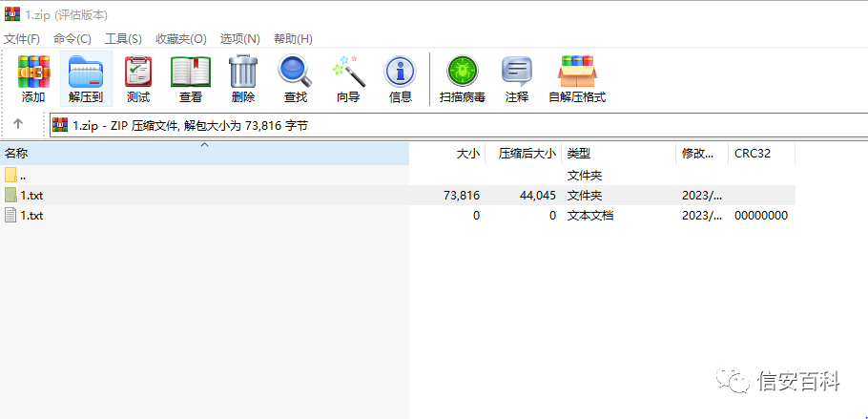
Task: Click the yellow parent folder icon
Action: (x=10, y=175)
